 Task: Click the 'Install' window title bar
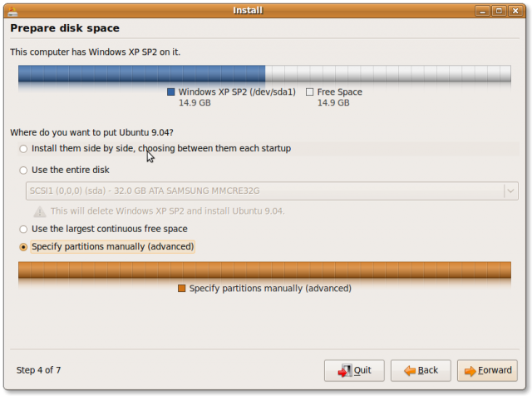click(x=249, y=11)
